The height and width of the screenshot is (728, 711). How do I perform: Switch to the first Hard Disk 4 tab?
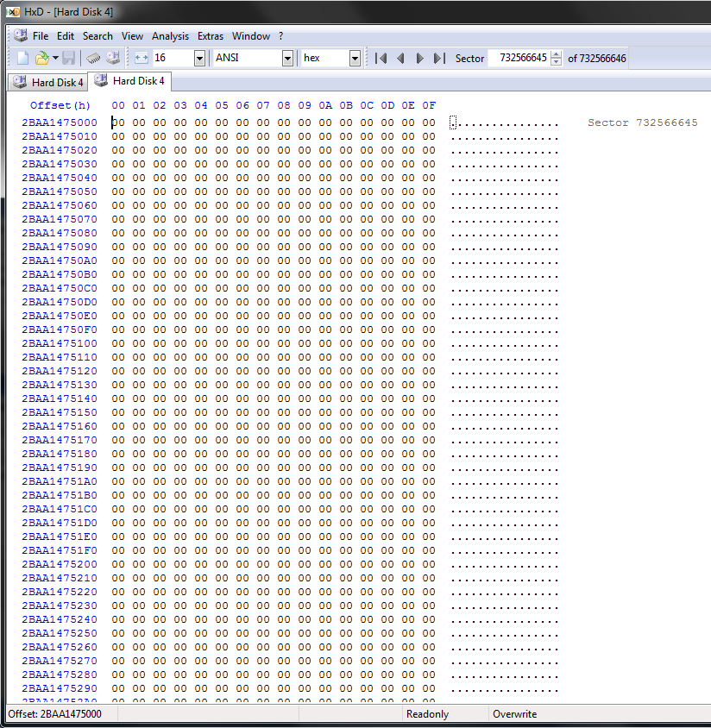click(47, 82)
